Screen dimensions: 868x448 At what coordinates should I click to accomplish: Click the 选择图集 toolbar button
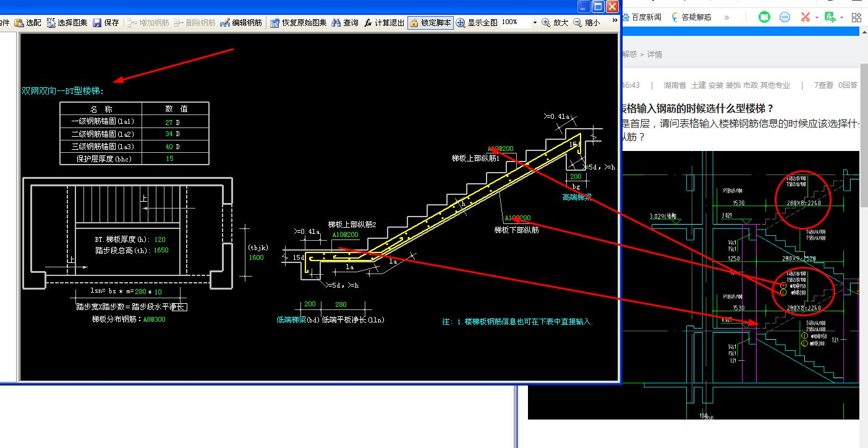click(67, 22)
